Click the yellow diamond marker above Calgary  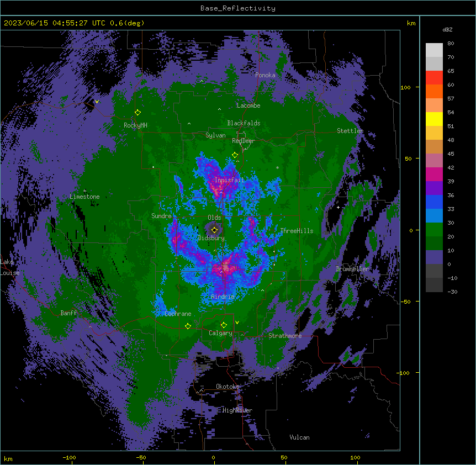[224, 325]
